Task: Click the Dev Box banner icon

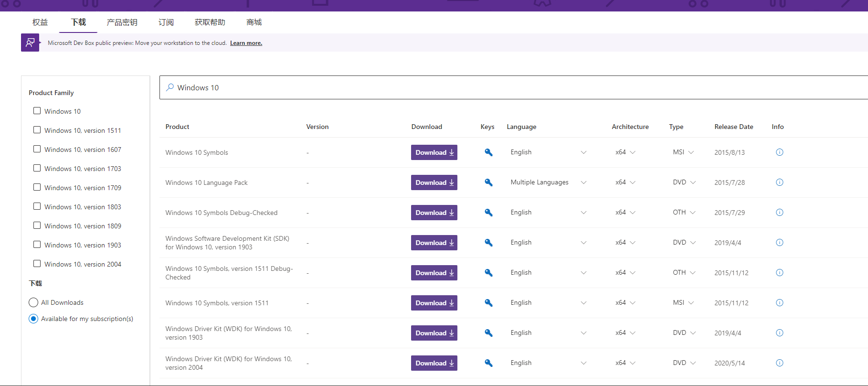Action: [x=30, y=43]
